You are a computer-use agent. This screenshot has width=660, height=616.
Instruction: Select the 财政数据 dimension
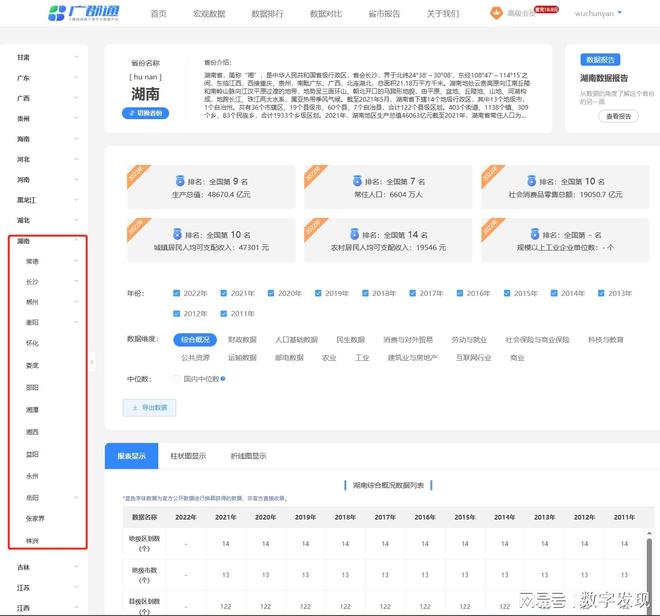click(x=242, y=339)
